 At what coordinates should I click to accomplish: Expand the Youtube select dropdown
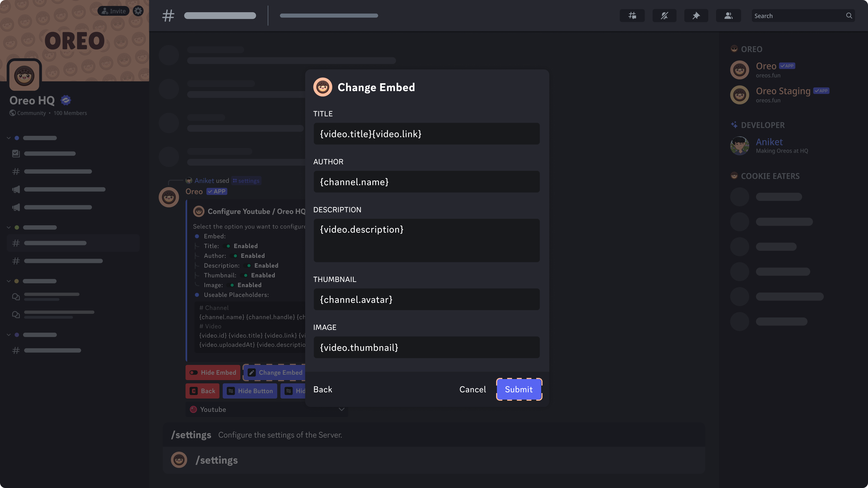pyautogui.click(x=267, y=409)
